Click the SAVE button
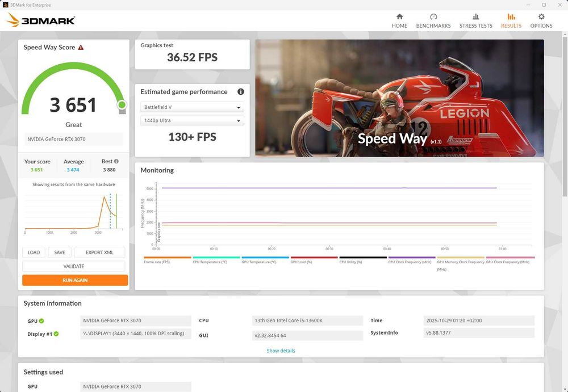The width and height of the screenshot is (568, 392). 60,252
